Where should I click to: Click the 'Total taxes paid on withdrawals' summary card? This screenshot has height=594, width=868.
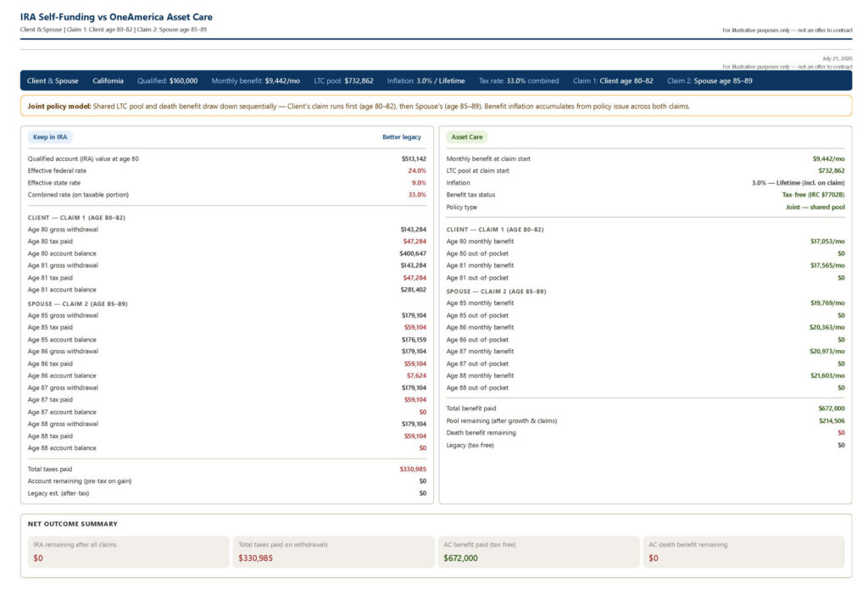(x=334, y=552)
